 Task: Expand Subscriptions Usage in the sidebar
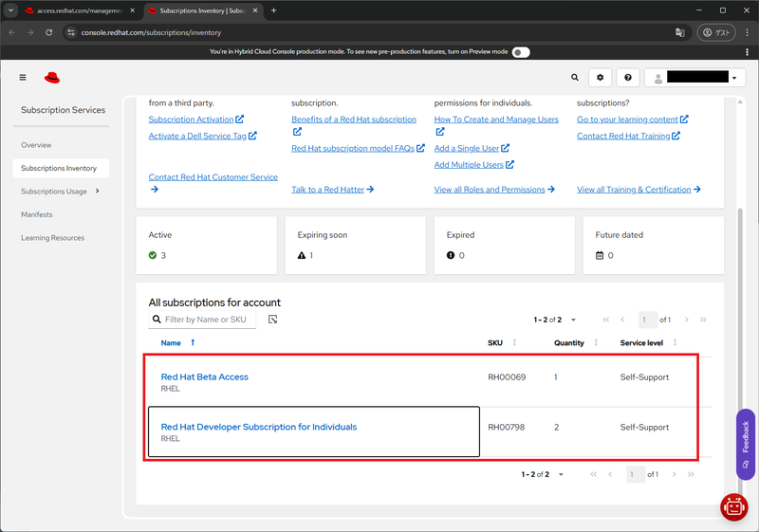click(61, 192)
